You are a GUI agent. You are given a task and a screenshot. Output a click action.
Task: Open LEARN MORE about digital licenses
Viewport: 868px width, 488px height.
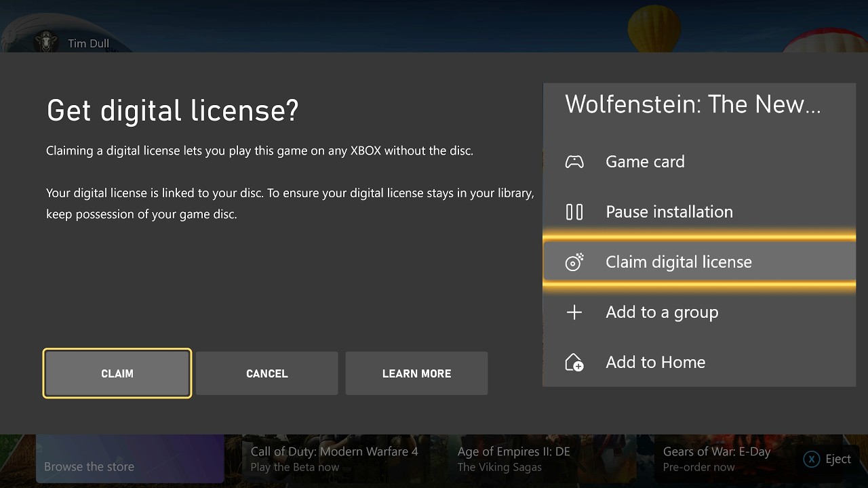click(x=416, y=373)
